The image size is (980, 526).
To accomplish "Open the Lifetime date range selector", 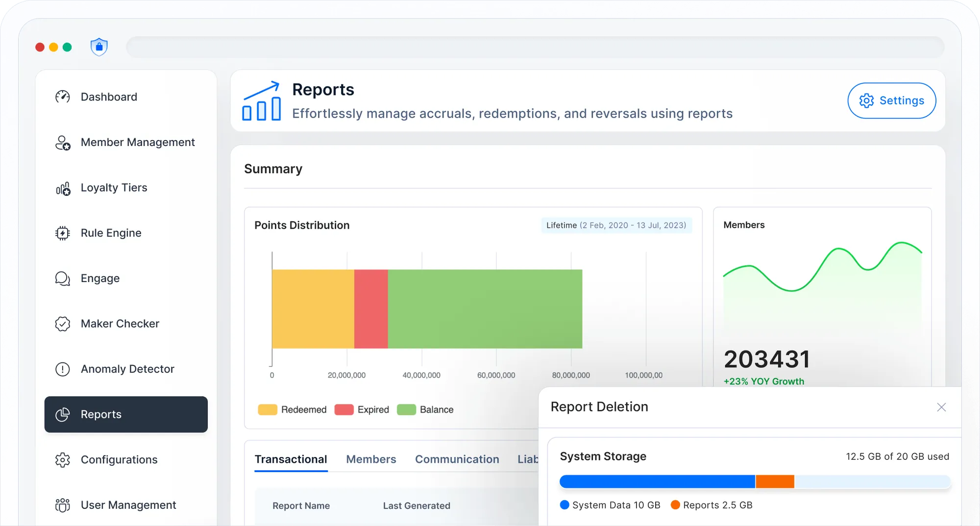I will pos(616,225).
